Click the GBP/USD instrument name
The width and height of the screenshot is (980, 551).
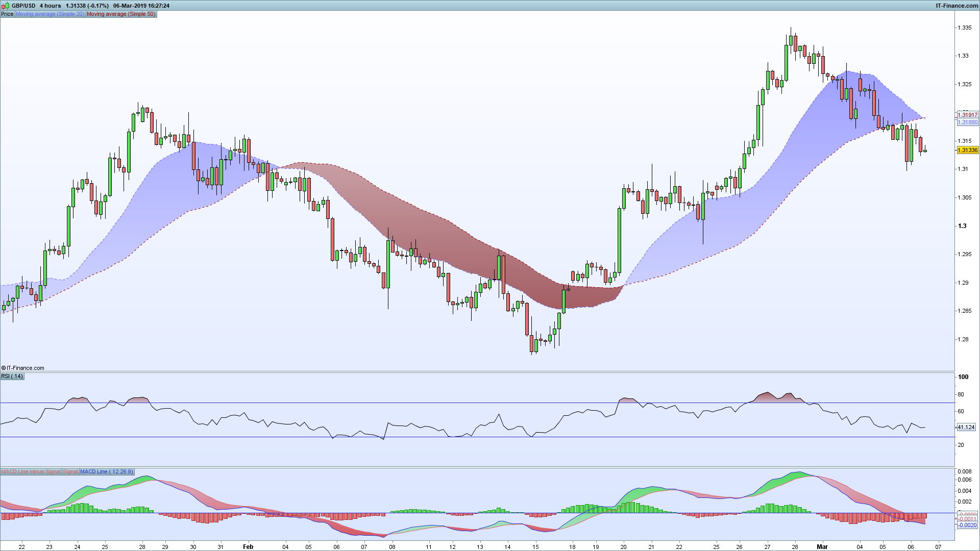[x=23, y=6]
